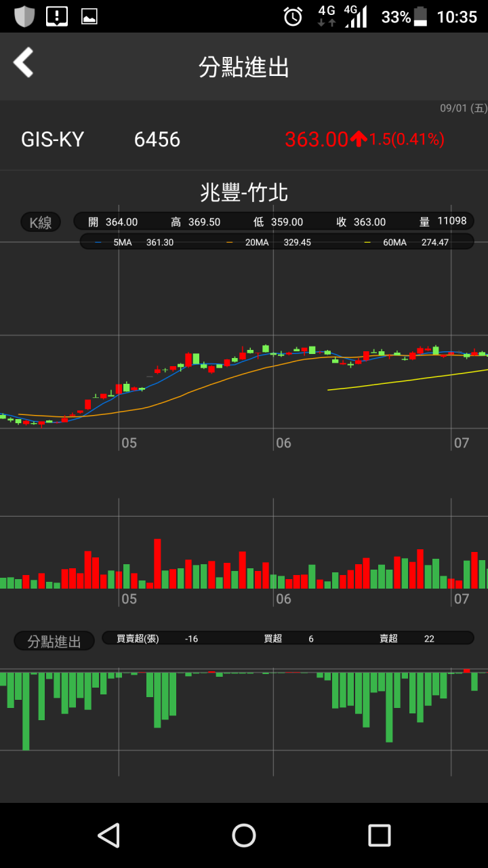This screenshot has height=868, width=488.
Task: Tap the broker name 兆豐-竹北
Action: 244,193
